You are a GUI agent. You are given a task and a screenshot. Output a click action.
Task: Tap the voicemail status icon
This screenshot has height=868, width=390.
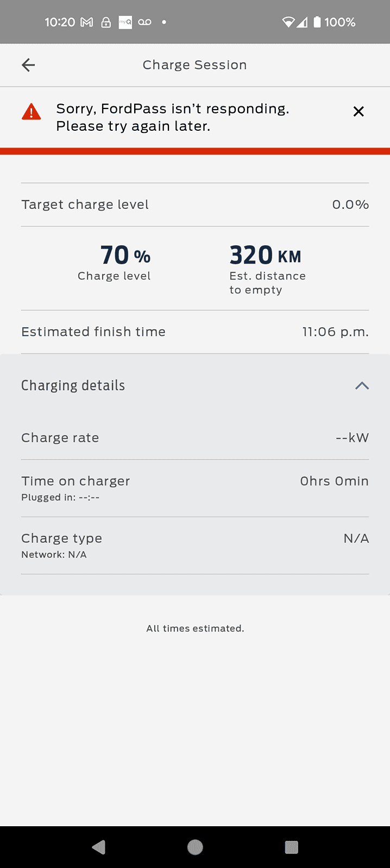pos(145,22)
